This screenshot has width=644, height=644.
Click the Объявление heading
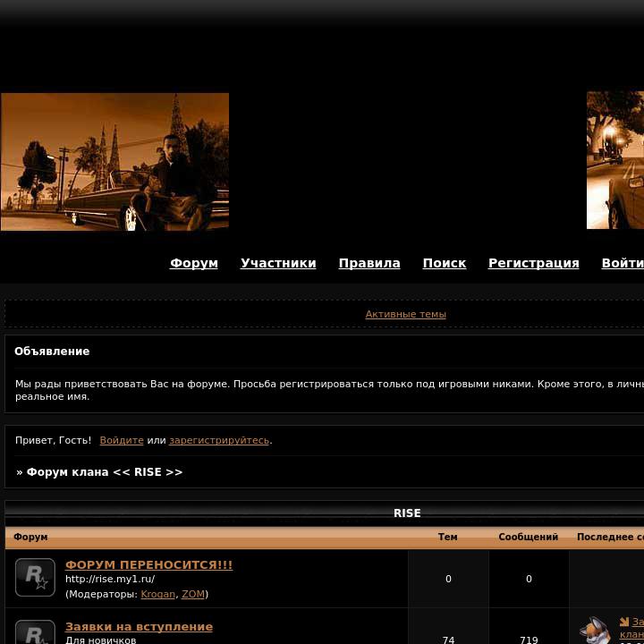(52, 352)
